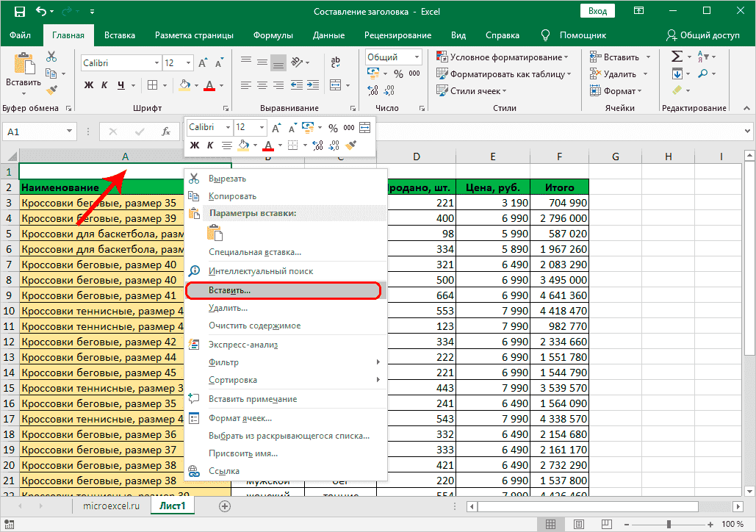Toggle Italic (К) in the ribbon

[x=105, y=85]
